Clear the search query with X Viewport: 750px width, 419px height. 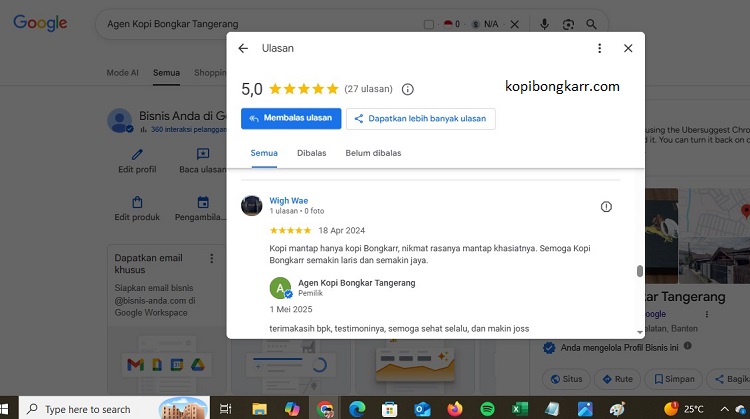point(515,24)
